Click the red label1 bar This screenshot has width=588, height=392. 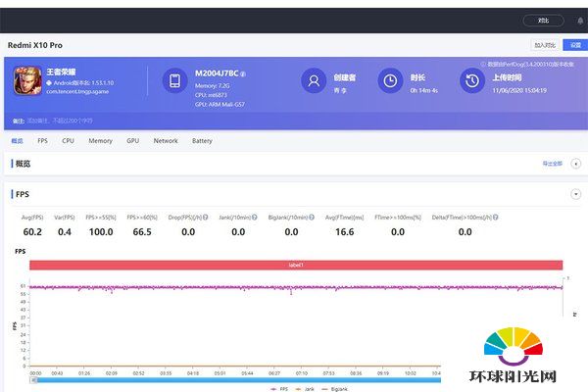tap(296, 265)
